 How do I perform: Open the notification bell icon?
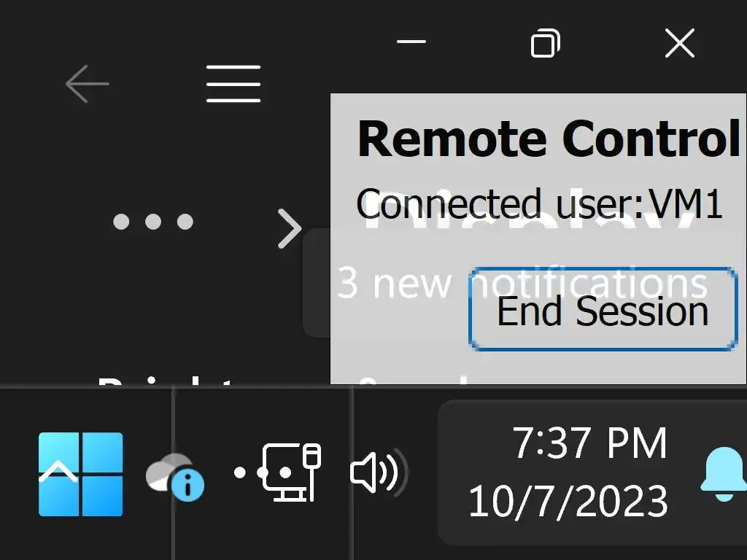pyautogui.click(x=723, y=474)
